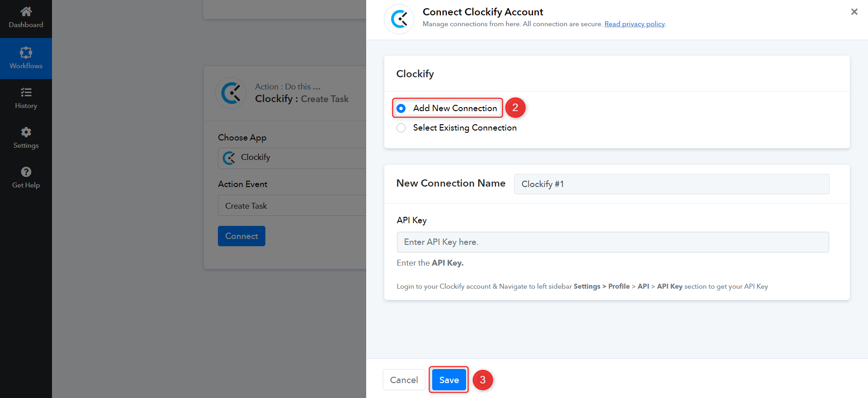Click the 'Clockify' section heading in the dialog

point(415,74)
